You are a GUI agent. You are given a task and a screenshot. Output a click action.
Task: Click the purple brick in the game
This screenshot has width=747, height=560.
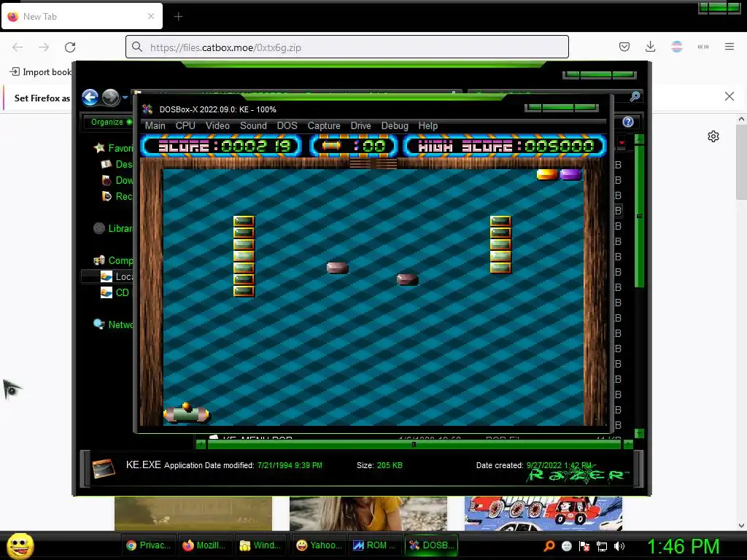pos(570,174)
